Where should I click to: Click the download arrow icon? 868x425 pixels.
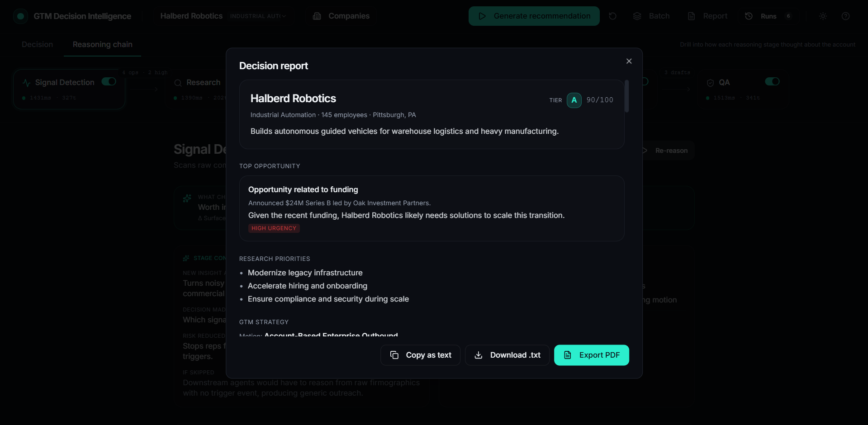coord(478,355)
